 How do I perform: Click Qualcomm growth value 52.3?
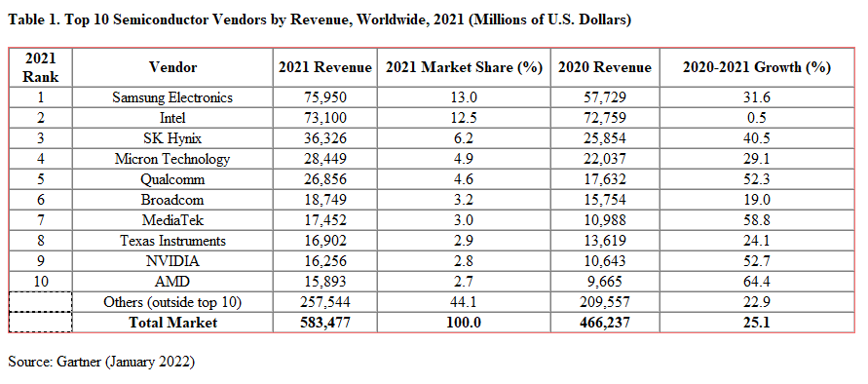pyautogui.click(x=757, y=179)
